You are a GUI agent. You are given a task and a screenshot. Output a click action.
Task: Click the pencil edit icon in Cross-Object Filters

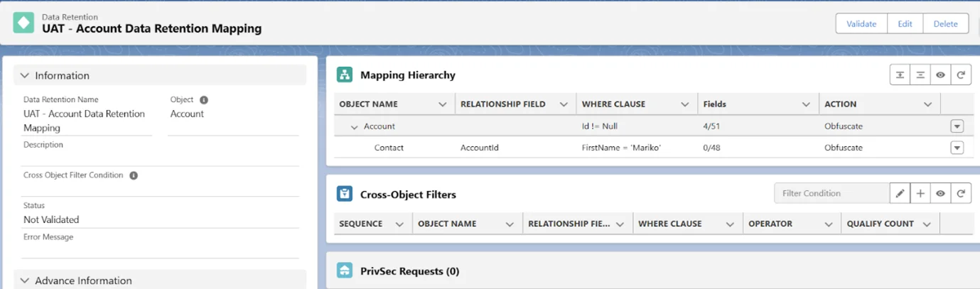pyautogui.click(x=900, y=193)
